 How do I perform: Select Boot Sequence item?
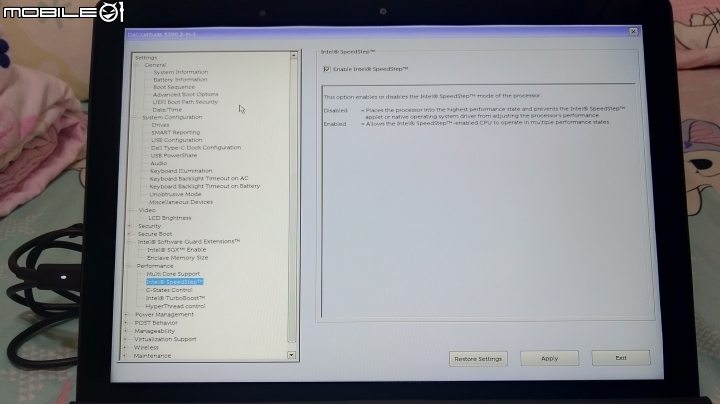point(174,87)
